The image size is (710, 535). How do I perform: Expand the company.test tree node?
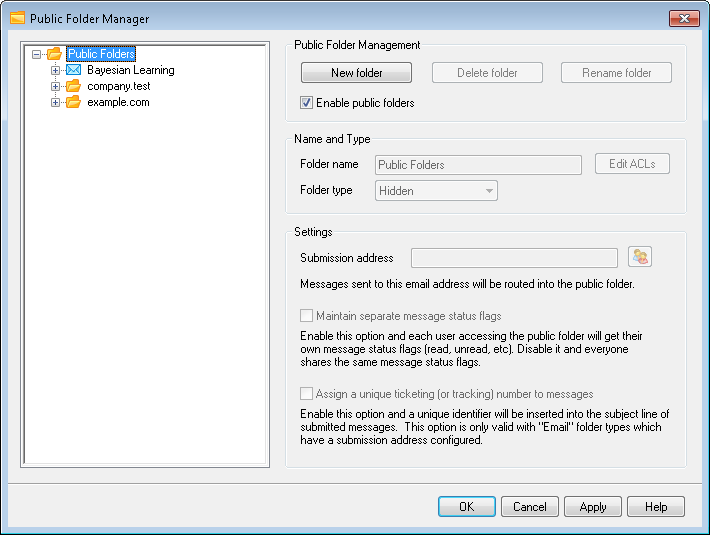click(56, 87)
